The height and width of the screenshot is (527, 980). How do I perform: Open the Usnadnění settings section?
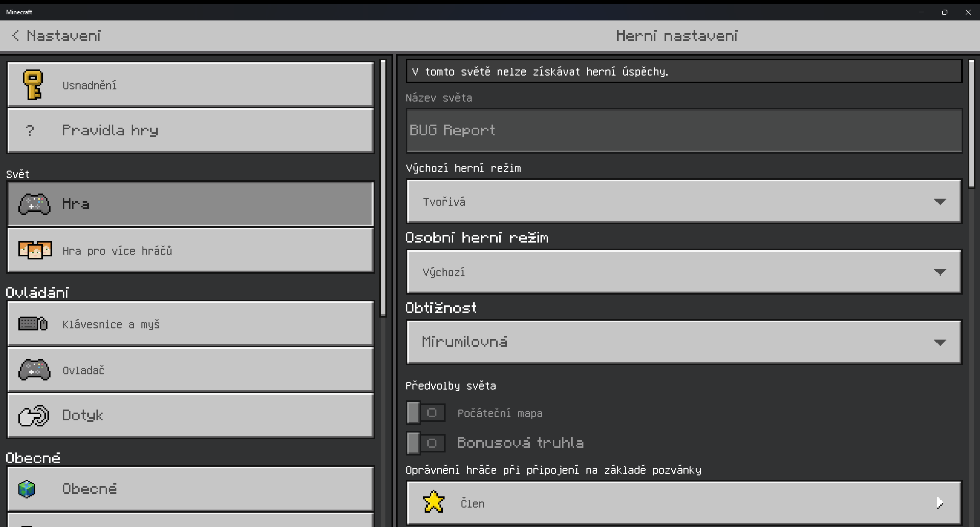tap(190, 85)
